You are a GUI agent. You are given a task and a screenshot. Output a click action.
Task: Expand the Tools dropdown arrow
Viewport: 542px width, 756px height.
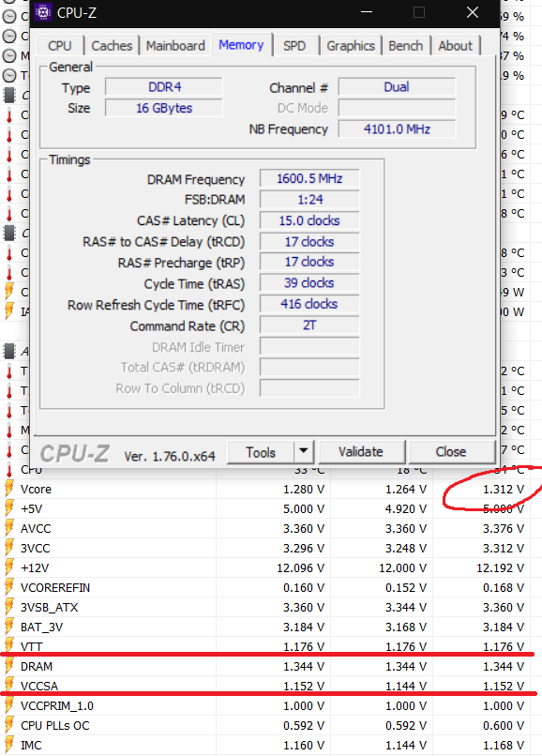click(x=303, y=452)
